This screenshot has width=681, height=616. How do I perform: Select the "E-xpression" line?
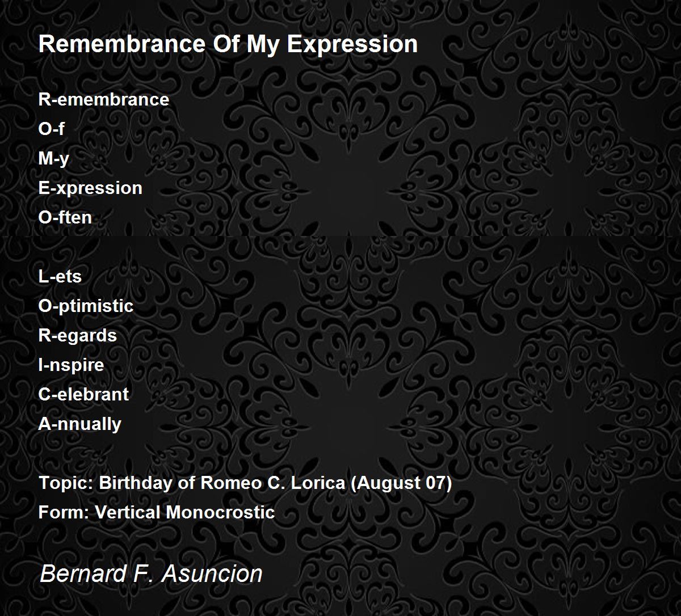90,188
